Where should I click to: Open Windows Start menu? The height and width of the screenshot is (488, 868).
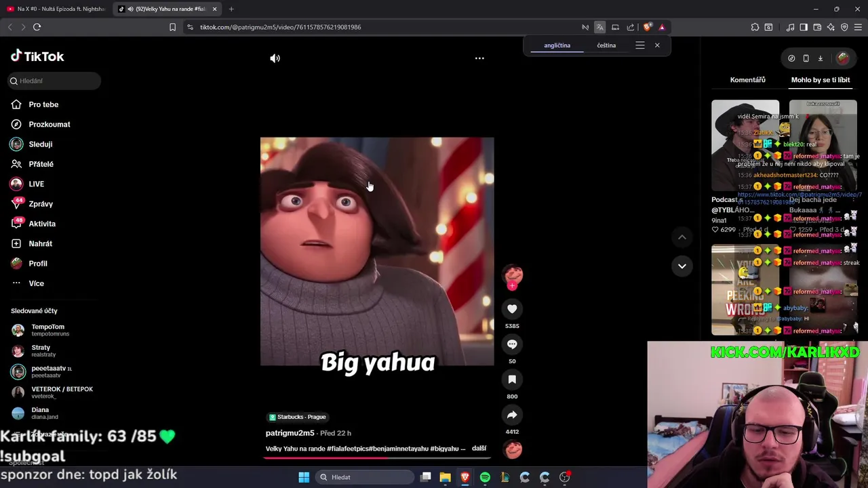(304, 477)
